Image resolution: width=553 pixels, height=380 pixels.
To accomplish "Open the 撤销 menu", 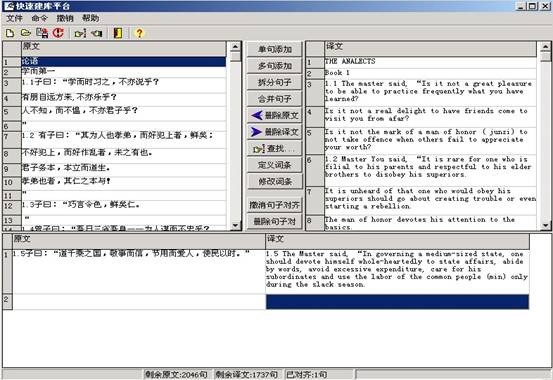I will coord(65,18).
